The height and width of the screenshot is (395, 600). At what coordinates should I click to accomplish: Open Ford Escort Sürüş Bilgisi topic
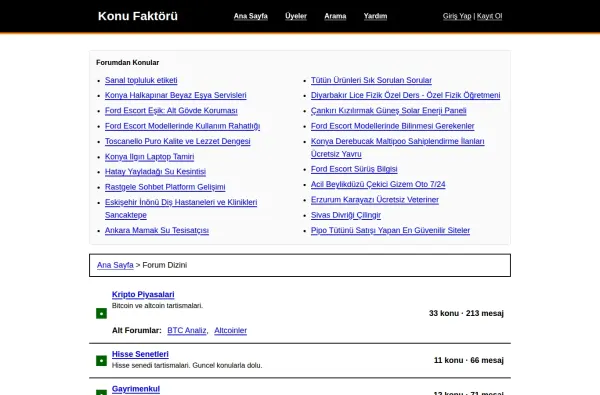click(x=354, y=169)
